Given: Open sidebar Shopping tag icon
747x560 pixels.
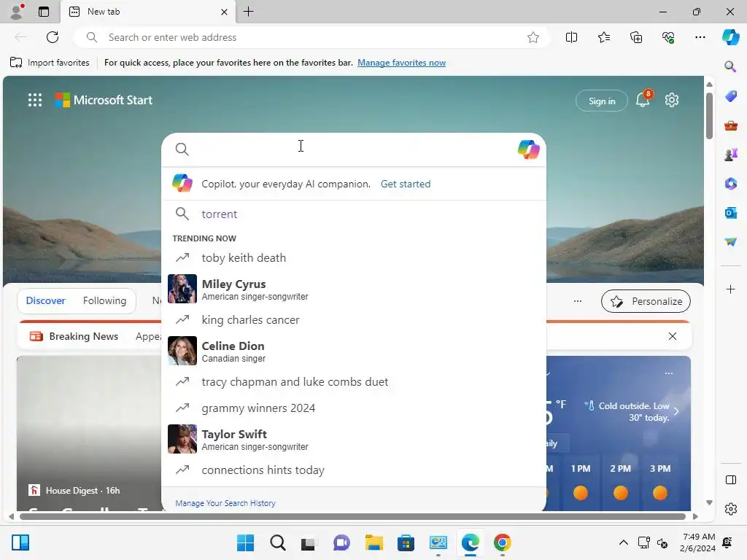Looking at the screenshot, I should coord(730,96).
